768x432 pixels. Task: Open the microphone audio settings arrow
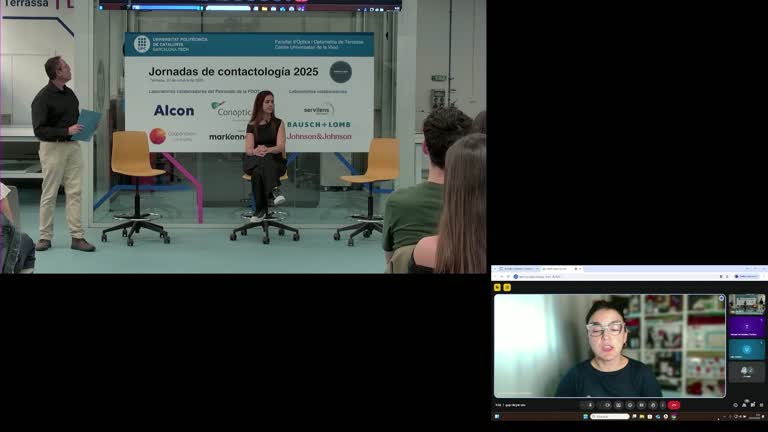[582, 405]
